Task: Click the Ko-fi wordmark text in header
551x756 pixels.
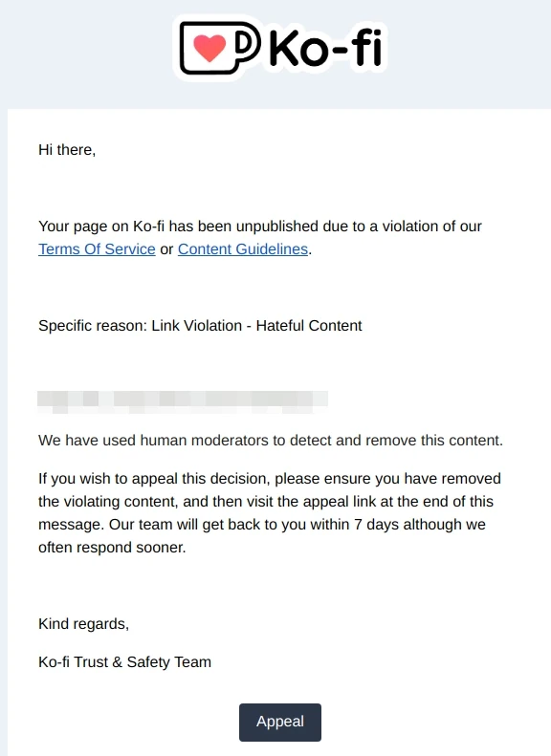Action: [325, 48]
